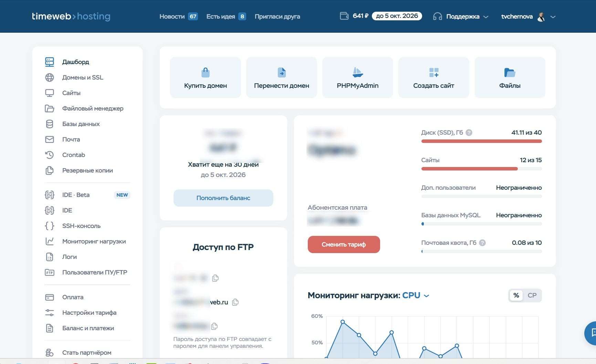Copy the FTP host ending in web.ru

click(236, 302)
